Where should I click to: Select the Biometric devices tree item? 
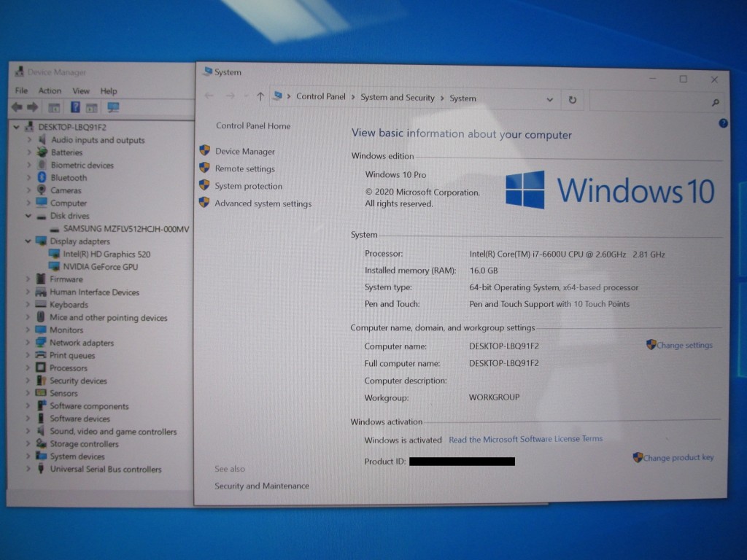[x=82, y=165]
